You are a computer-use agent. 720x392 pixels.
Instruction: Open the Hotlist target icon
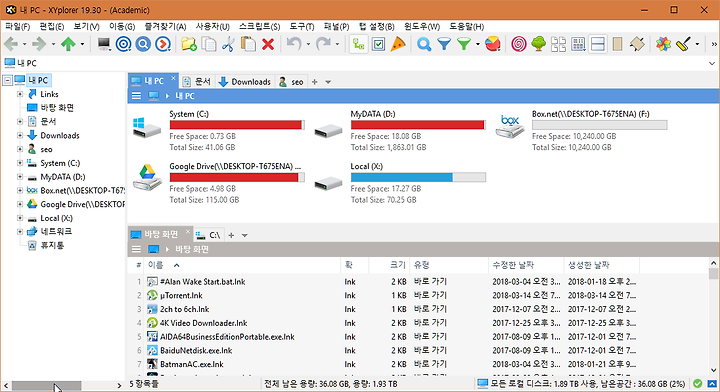[124, 44]
